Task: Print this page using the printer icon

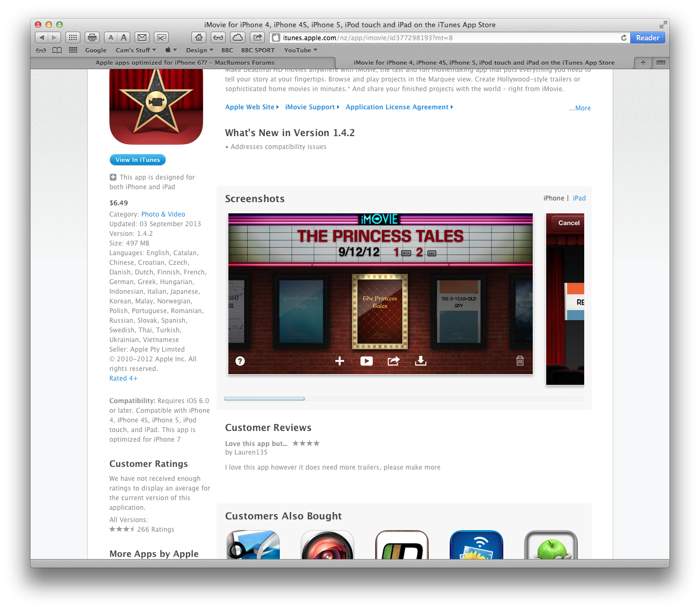Action: (92, 38)
